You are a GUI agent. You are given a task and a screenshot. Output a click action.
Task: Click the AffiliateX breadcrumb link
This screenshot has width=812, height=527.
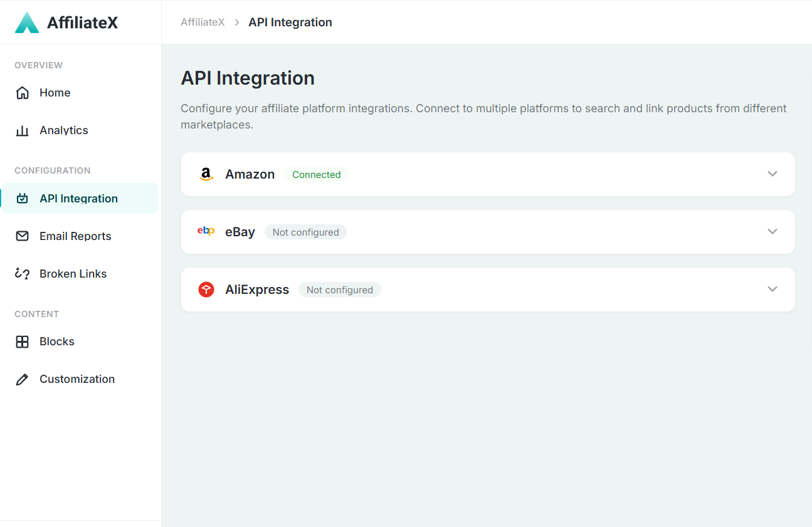[203, 23]
